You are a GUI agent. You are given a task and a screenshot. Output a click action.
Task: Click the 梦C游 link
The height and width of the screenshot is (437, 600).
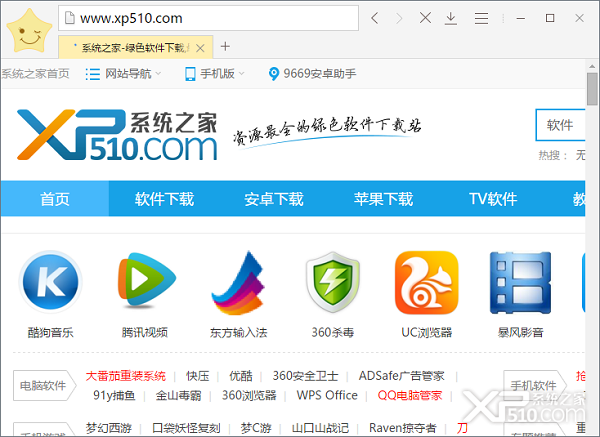click(256, 427)
